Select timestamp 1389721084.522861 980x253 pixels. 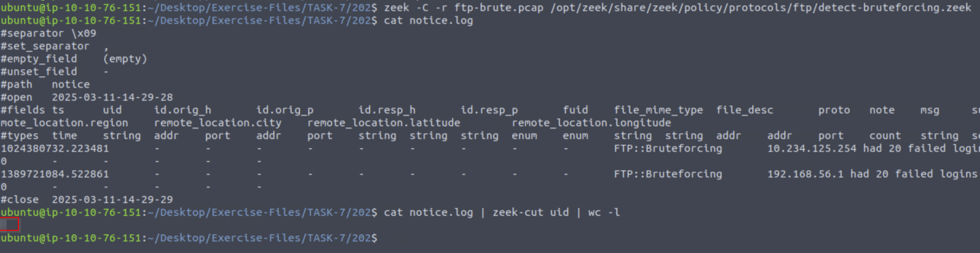pyautogui.click(x=55, y=174)
